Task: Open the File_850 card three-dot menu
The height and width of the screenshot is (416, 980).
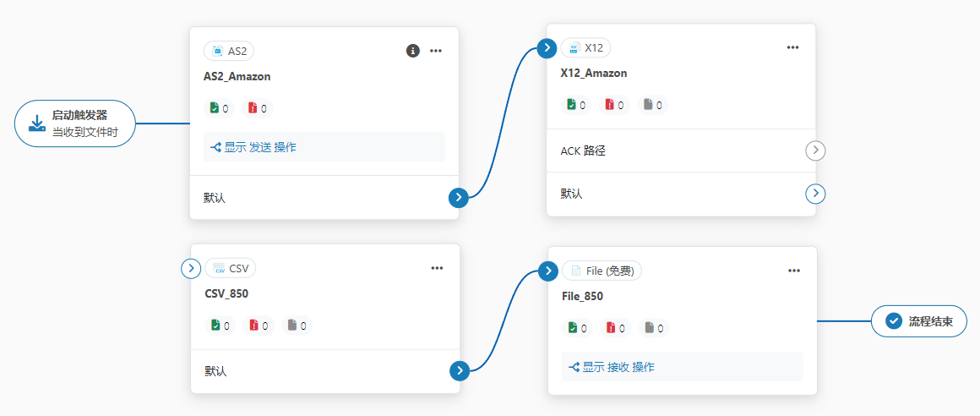Action: click(794, 271)
